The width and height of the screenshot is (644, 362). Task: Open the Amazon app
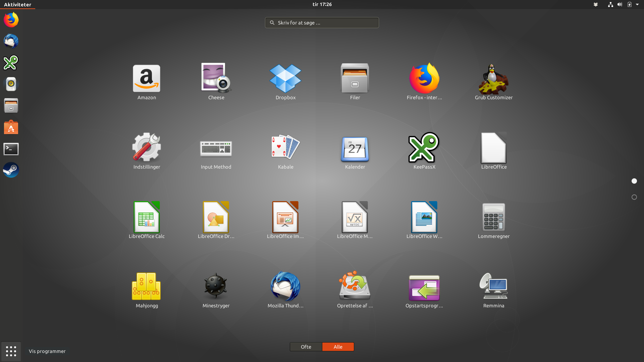[x=147, y=82]
